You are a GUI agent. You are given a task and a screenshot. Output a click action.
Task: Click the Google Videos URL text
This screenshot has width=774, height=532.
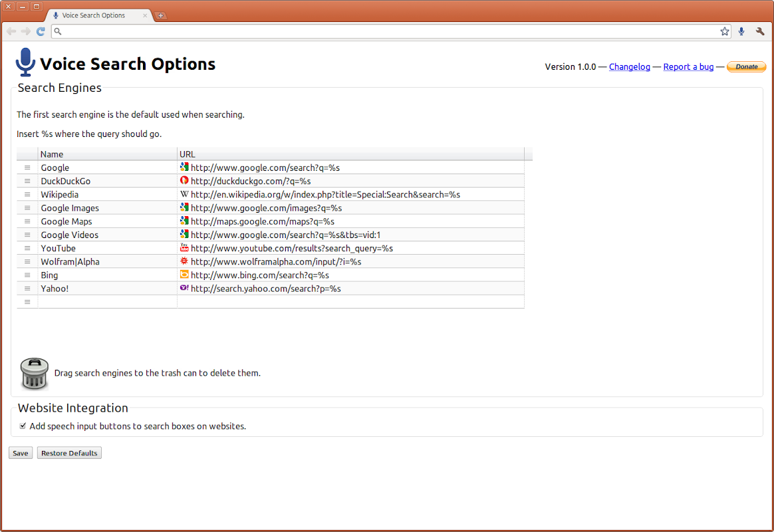286,235
